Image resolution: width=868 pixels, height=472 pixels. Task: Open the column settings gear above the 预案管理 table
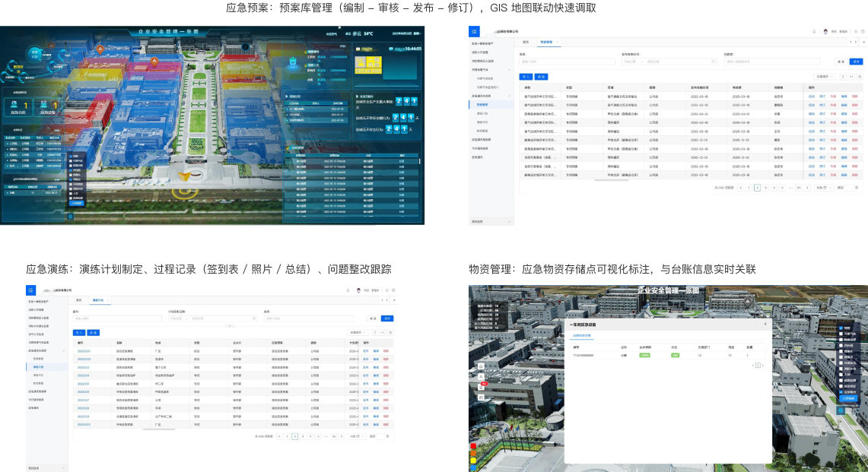pyautogui.click(x=860, y=77)
